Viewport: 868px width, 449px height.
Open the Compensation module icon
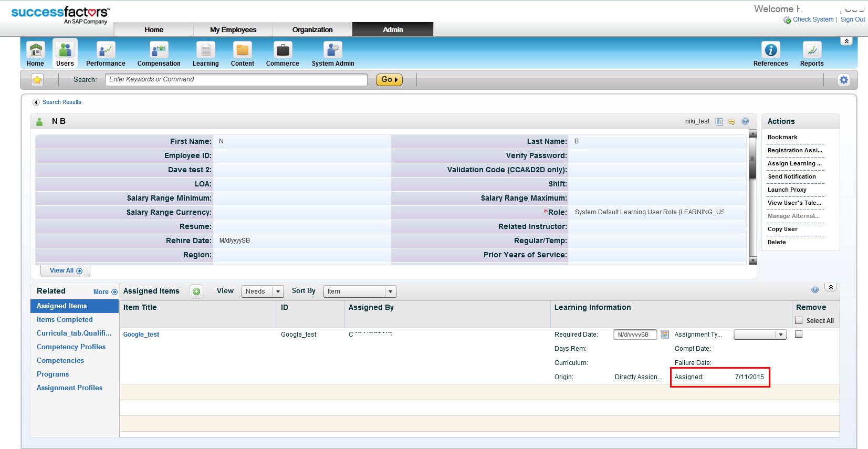point(159,50)
